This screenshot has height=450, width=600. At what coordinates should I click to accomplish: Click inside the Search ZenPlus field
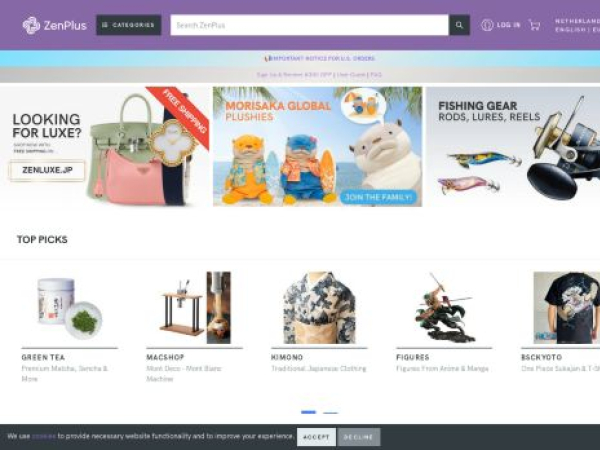coord(309,25)
